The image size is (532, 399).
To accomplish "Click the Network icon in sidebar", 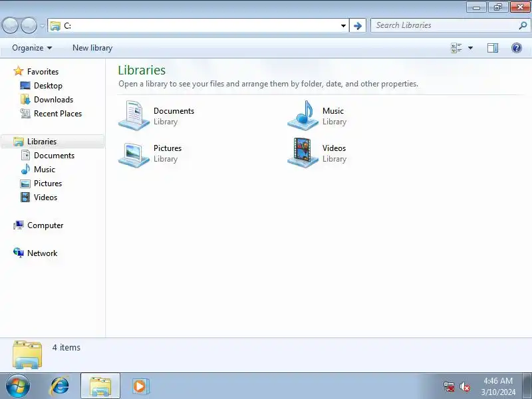I will [x=19, y=253].
